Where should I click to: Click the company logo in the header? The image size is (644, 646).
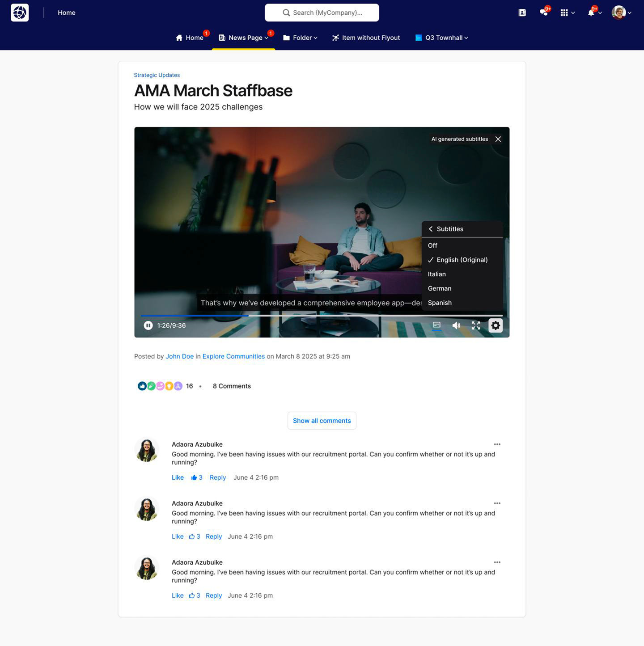[20, 13]
